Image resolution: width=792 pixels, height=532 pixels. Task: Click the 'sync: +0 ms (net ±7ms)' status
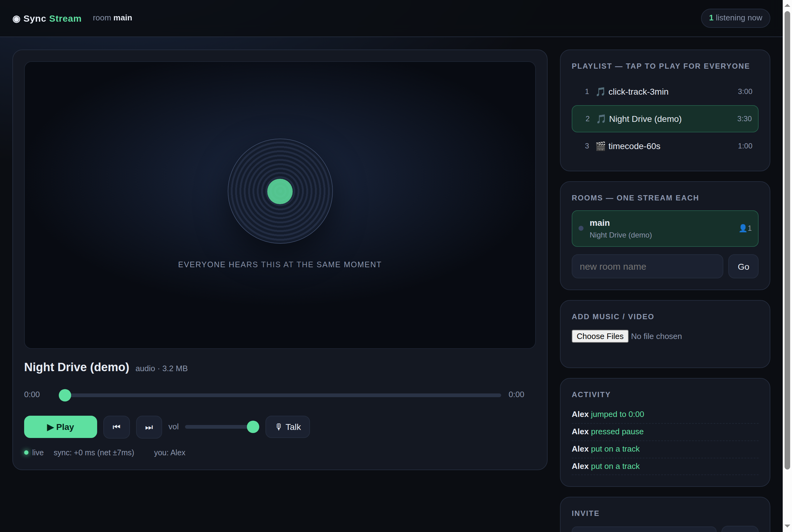point(94,453)
